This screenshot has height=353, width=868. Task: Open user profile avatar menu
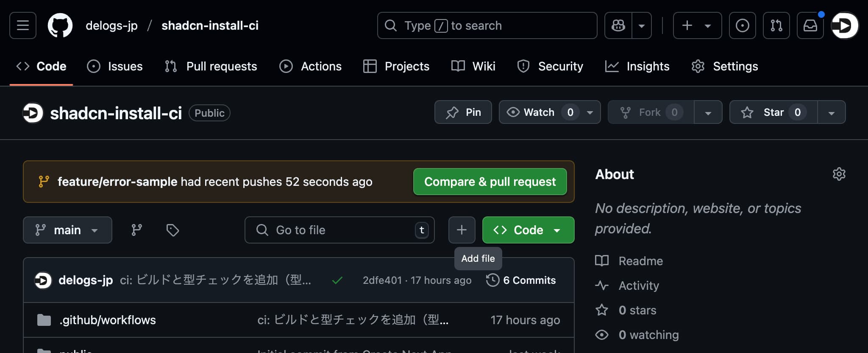(x=845, y=25)
